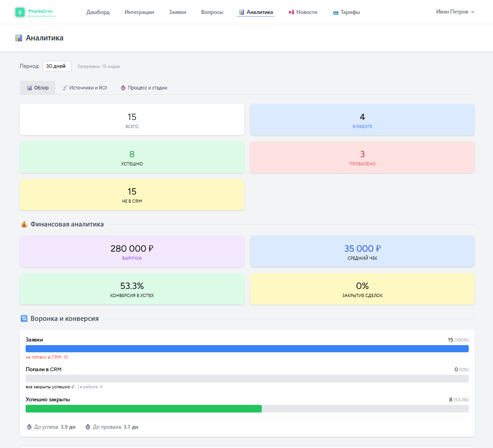Switch to the Источники и ROI tab
The image size is (493, 448).
click(x=85, y=88)
